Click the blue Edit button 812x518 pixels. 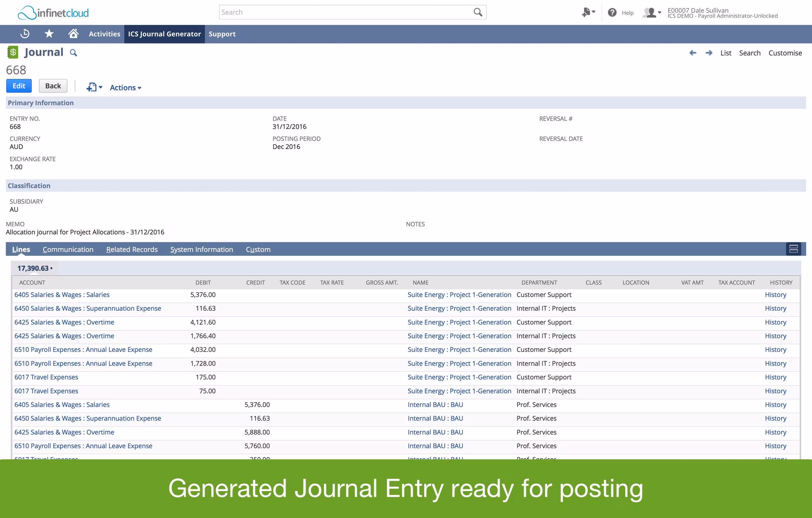19,86
